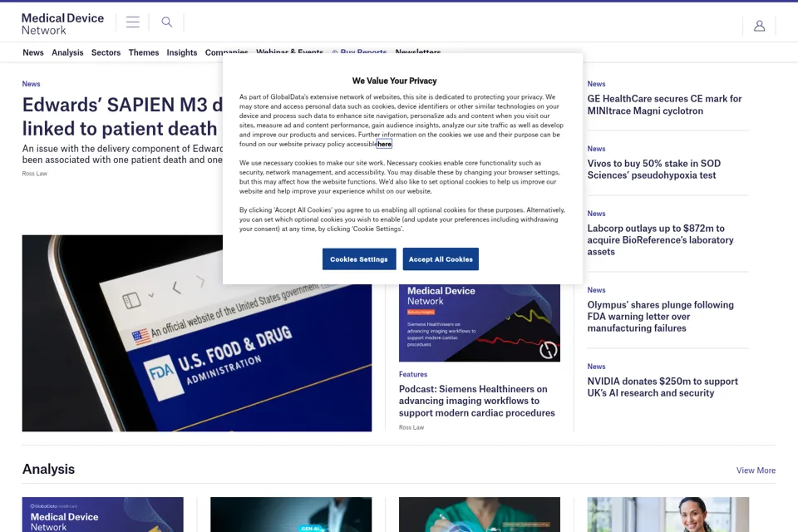
Task: Open the Labcorp BioReference acquisition article
Action: [x=660, y=239]
